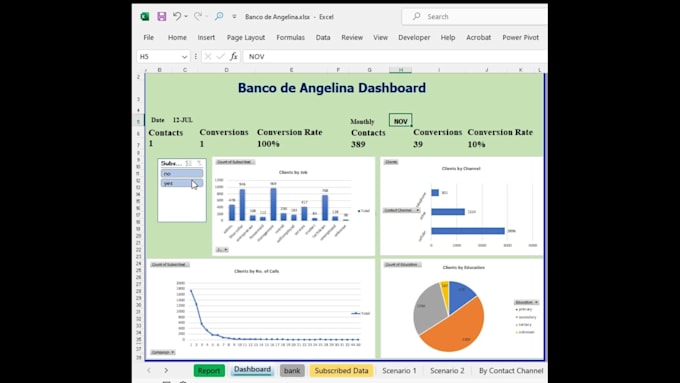
Task: Open the Name Box dropdown arrow
Action: (x=184, y=57)
